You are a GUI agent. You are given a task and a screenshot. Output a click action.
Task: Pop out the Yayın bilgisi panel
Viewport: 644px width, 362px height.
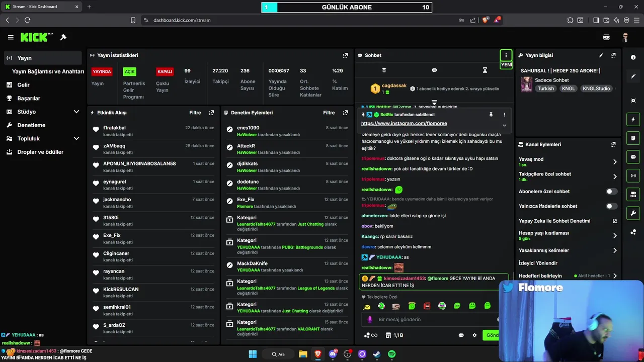(613, 55)
